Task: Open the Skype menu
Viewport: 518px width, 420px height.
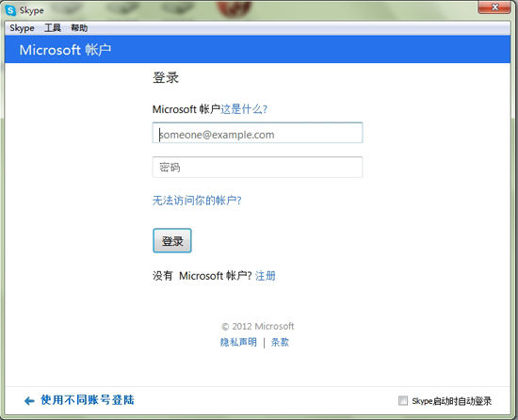Action: [x=22, y=28]
